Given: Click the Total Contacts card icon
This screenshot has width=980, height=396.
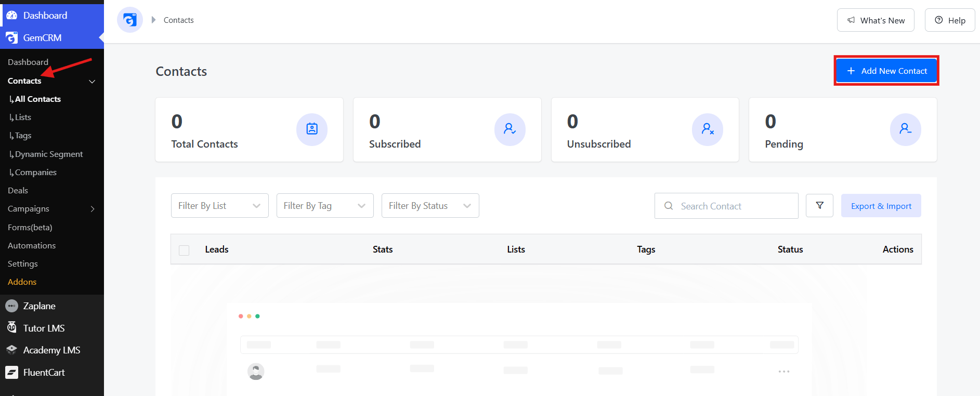Looking at the screenshot, I should coord(312,129).
